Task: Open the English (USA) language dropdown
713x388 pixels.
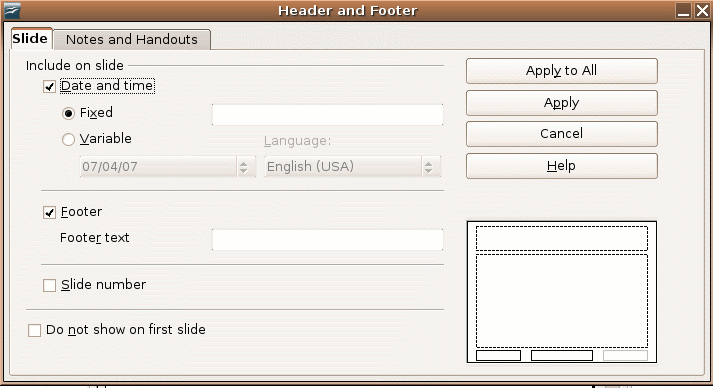Action: pos(353,166)
